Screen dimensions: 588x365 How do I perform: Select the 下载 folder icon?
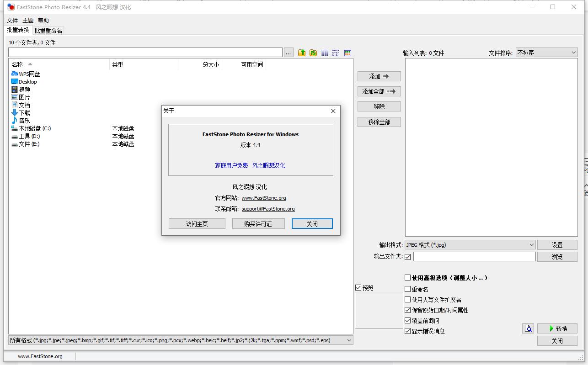pyautogui.click(x=15, y=112)
